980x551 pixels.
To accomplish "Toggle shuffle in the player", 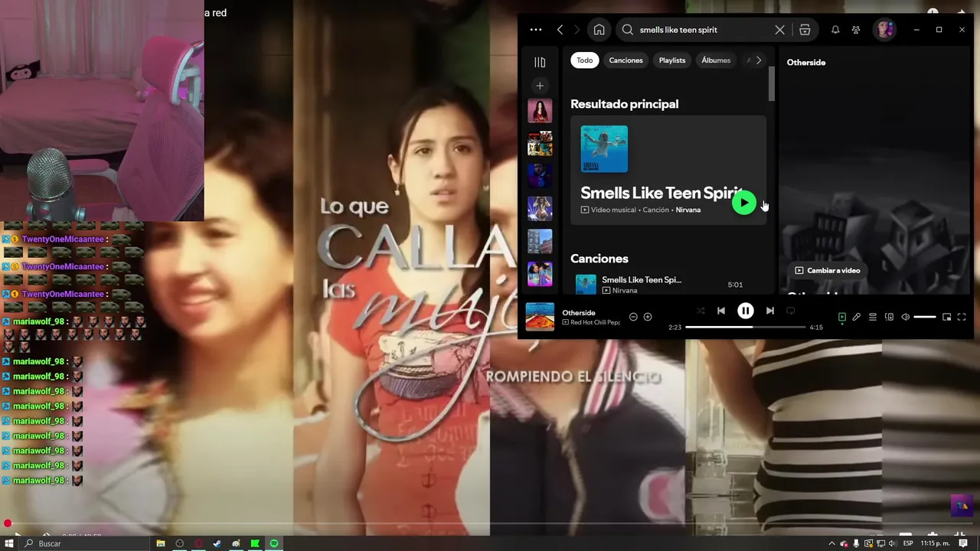I will coord(701,311).
